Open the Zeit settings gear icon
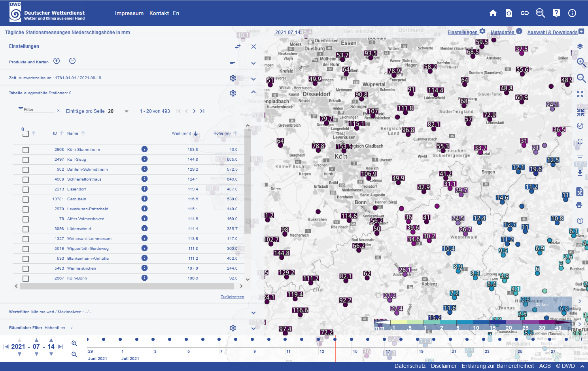This screenshot has height=371, width=588. point(233,78)
